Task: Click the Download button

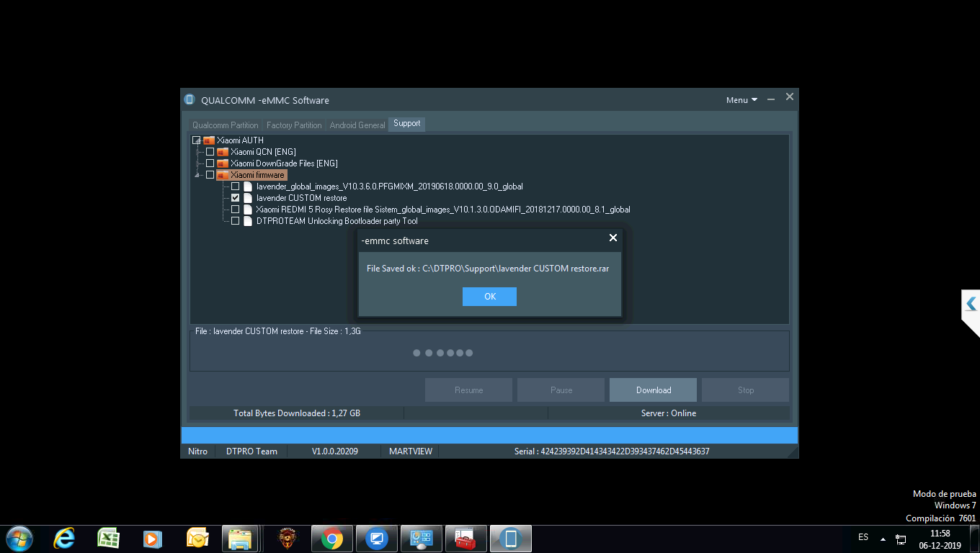Action: (653, 390)
